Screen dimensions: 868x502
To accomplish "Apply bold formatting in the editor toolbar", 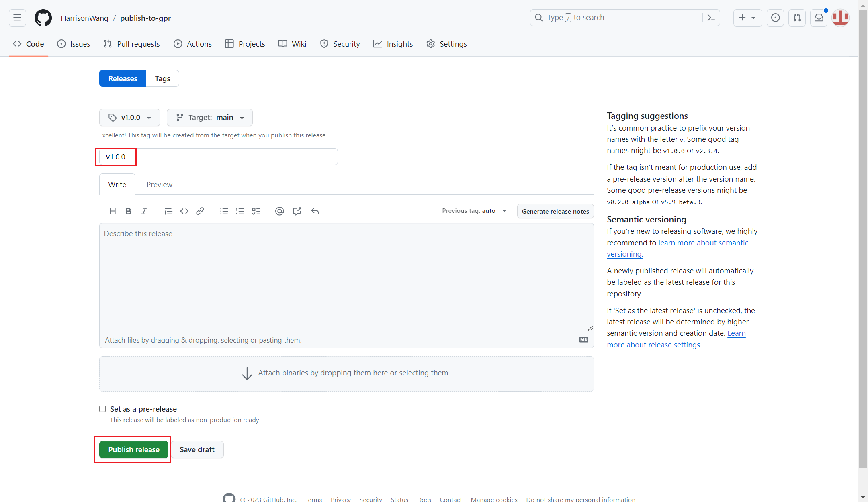I will point(128,211).
